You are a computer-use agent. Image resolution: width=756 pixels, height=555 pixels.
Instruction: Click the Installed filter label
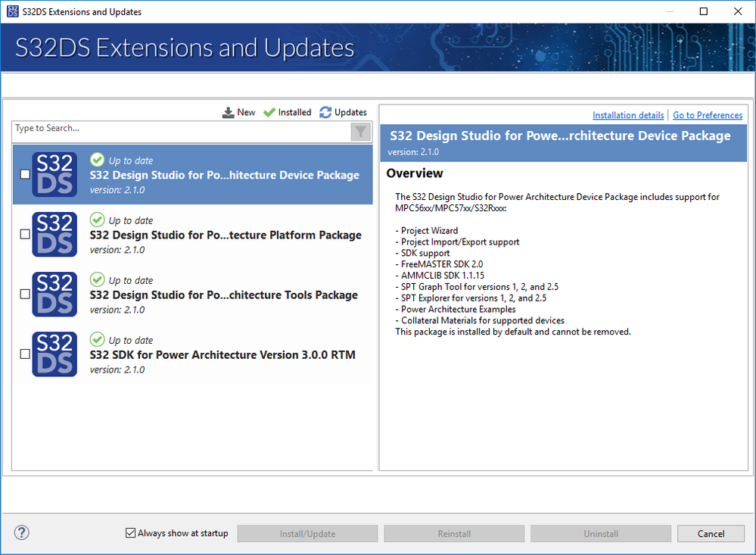[x=294, y=113]
